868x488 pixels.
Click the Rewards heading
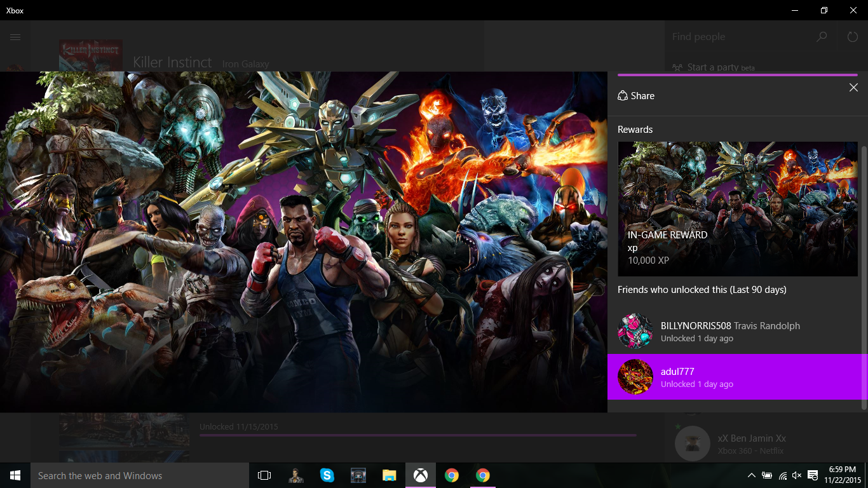635,130
